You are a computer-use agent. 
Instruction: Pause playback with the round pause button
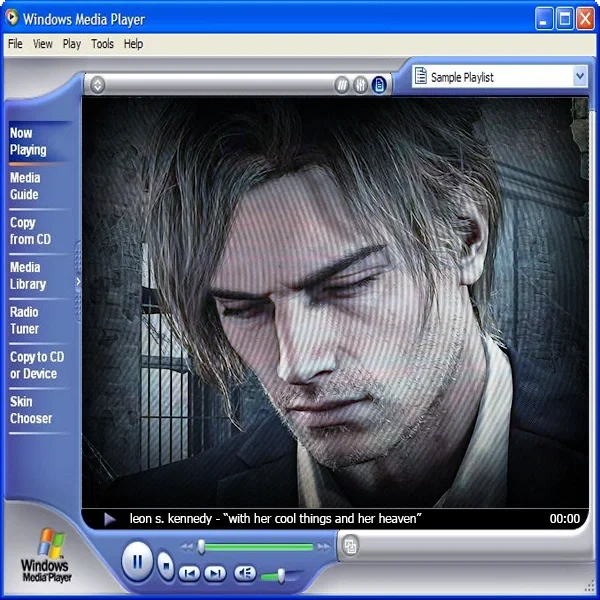pyautogui.click(x=137, y=561)
